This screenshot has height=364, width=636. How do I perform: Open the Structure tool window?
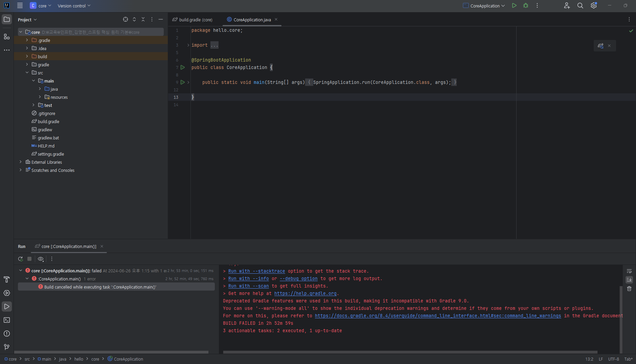[7, 37]
